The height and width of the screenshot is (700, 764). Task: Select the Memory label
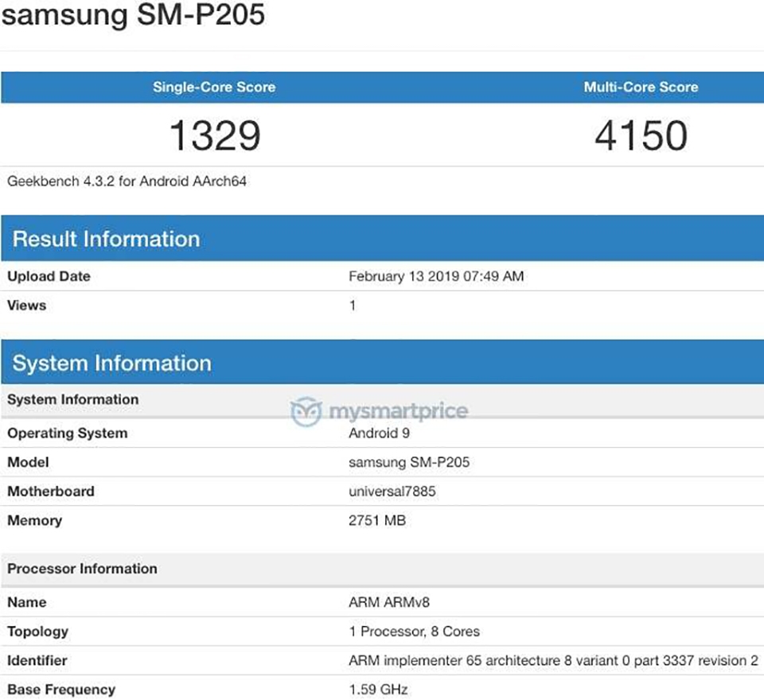(34, 521)
